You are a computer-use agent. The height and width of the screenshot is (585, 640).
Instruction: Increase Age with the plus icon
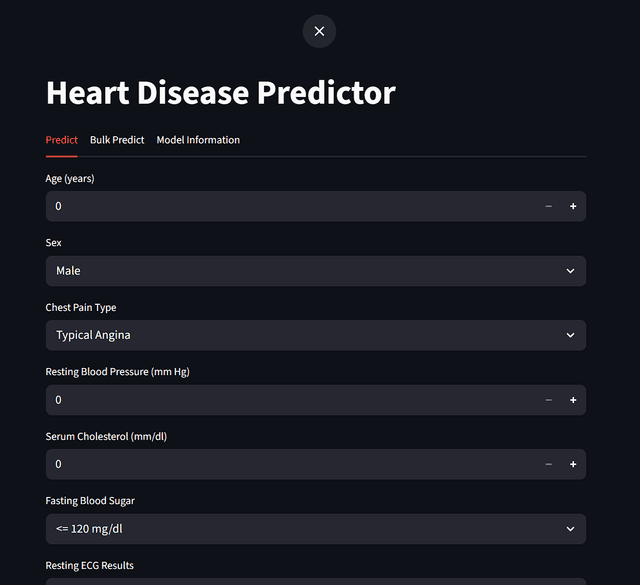pos(573,206)
